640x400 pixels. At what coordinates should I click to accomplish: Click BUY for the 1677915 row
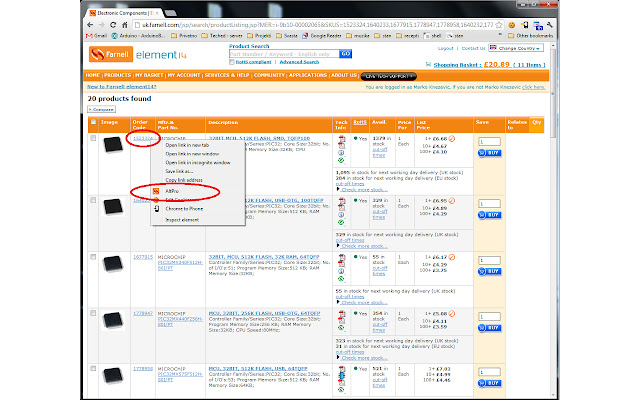coord(489,271)
